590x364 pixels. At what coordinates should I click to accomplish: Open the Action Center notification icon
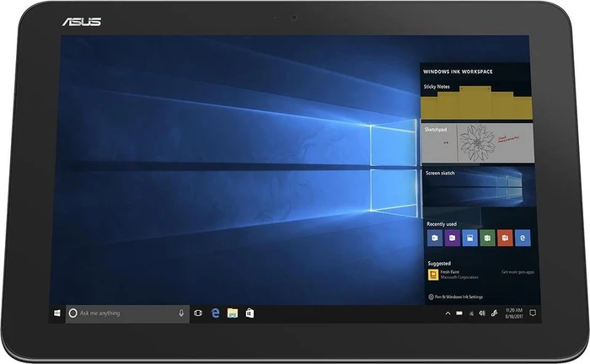(x=533, y=313)
